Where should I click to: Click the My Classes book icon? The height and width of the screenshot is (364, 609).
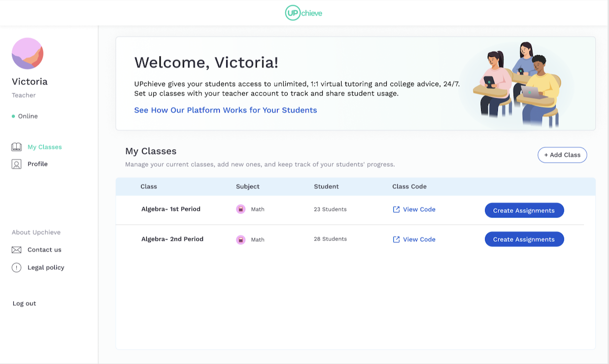coord(17,147)
